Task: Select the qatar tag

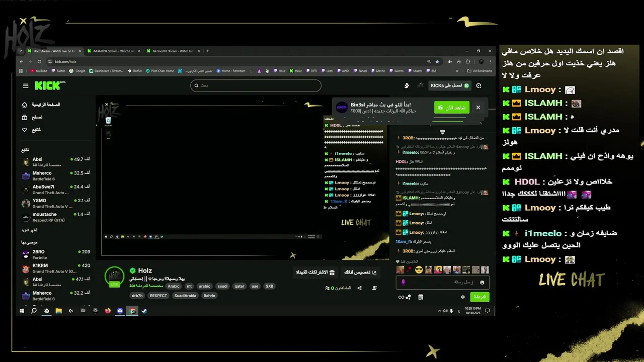Action: tap(239, 286)
